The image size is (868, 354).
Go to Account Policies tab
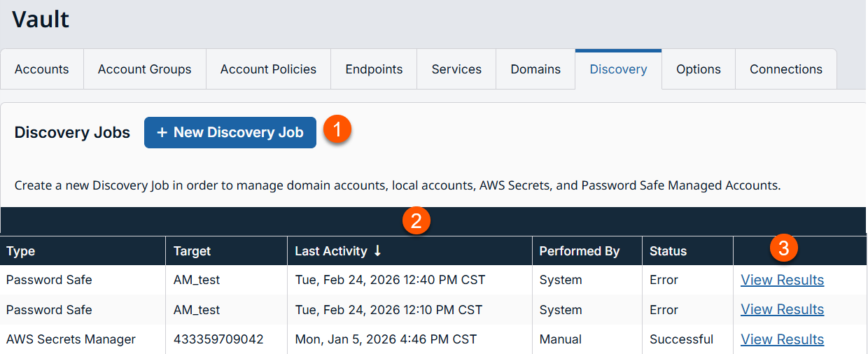pyautogui.click(x=268, y=69)
